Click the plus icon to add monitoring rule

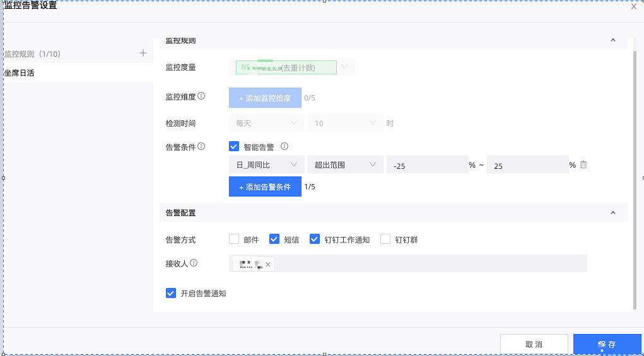[x=143, y=54]
